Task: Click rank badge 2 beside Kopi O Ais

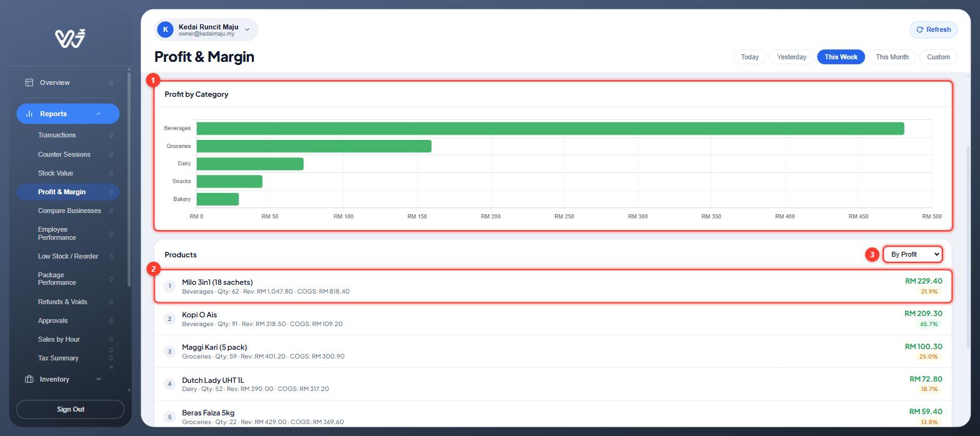Action: (169, 319)
